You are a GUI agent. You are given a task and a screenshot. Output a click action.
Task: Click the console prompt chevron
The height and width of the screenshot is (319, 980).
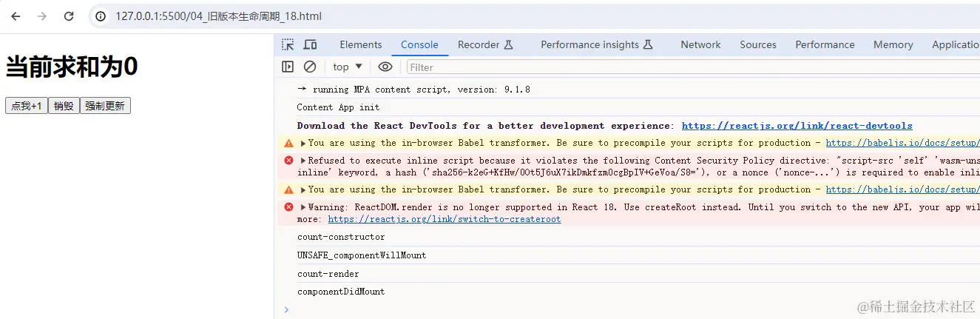coord(286,309)
